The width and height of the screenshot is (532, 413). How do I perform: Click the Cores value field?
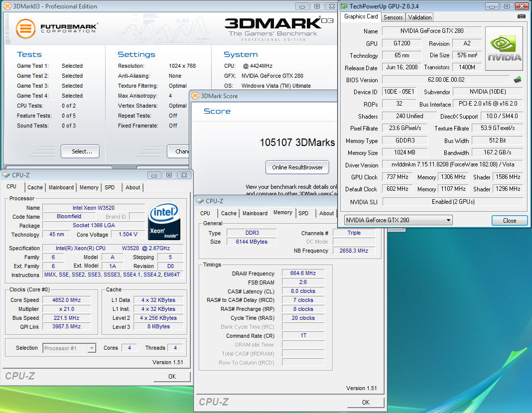click(x=130, y=348)
